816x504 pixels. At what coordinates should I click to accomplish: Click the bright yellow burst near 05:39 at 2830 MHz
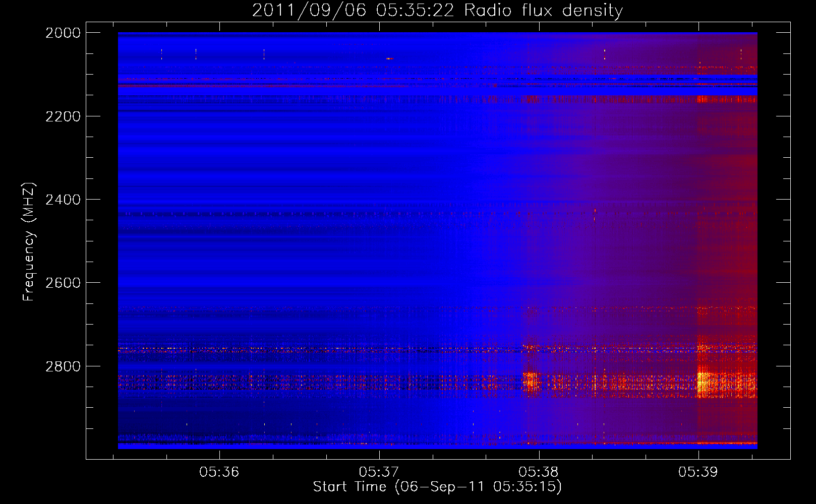coord(705,383)
